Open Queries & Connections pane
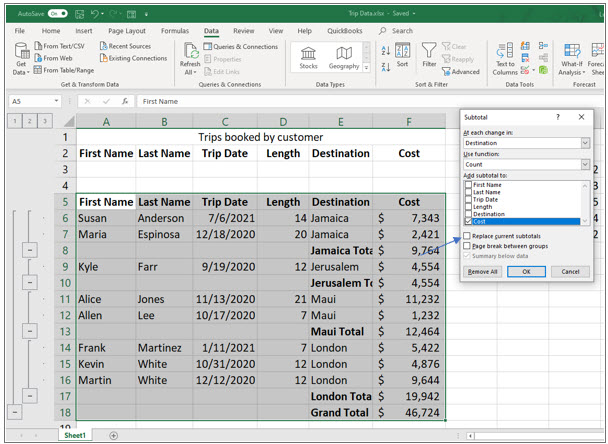608x444 pixels. [240, 47]
